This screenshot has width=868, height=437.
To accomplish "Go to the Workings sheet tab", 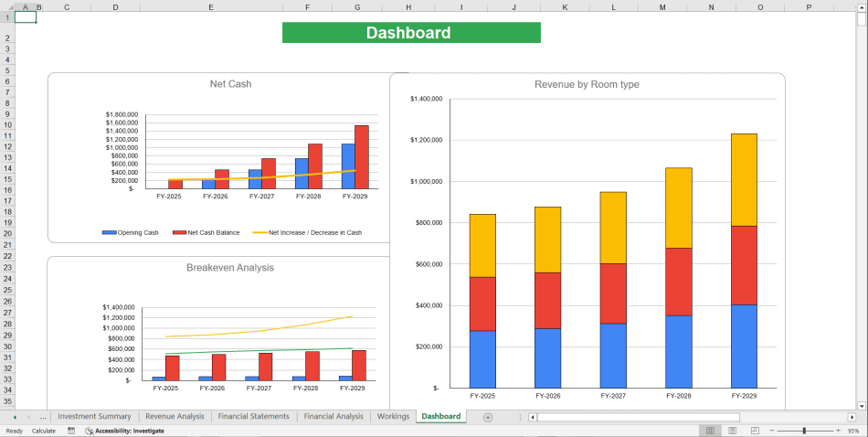I will click(x=393, y=416).
